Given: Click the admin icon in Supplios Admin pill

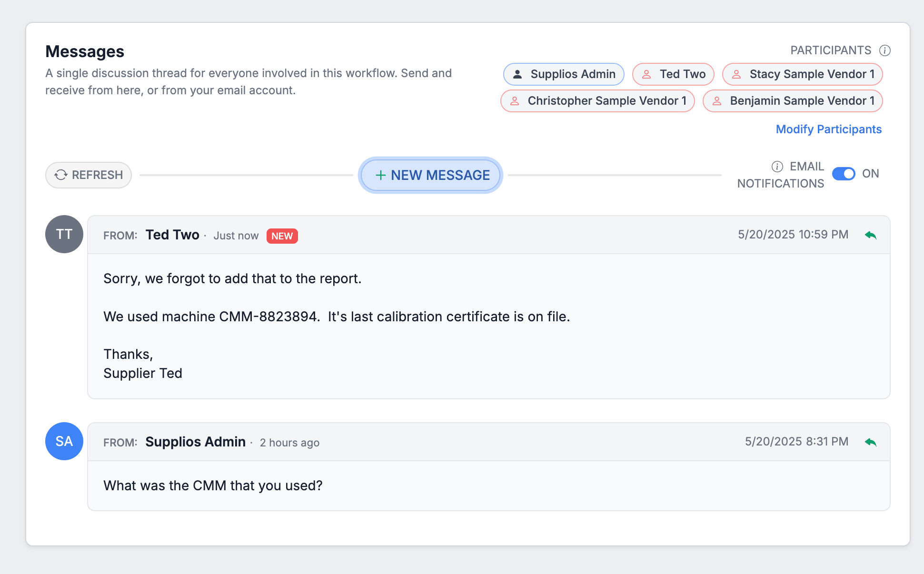Looking at the screenshot, I should pyautogui.click(x=517, y=74).
